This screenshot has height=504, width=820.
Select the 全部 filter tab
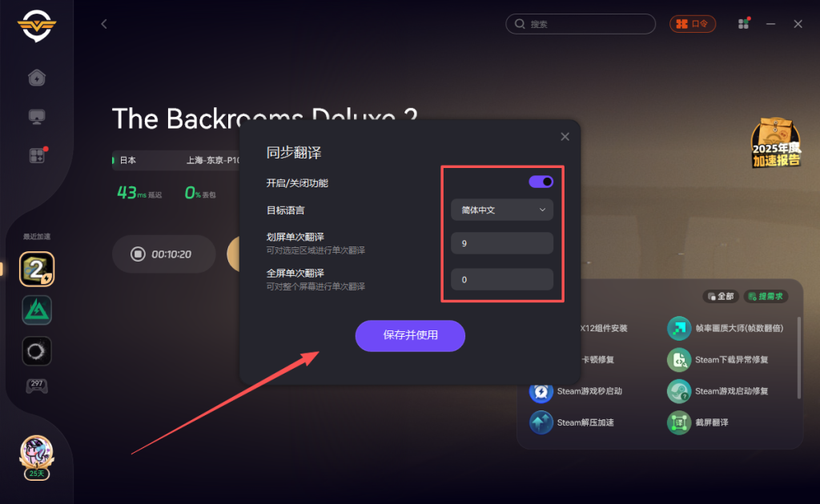(x=721, y=296)
